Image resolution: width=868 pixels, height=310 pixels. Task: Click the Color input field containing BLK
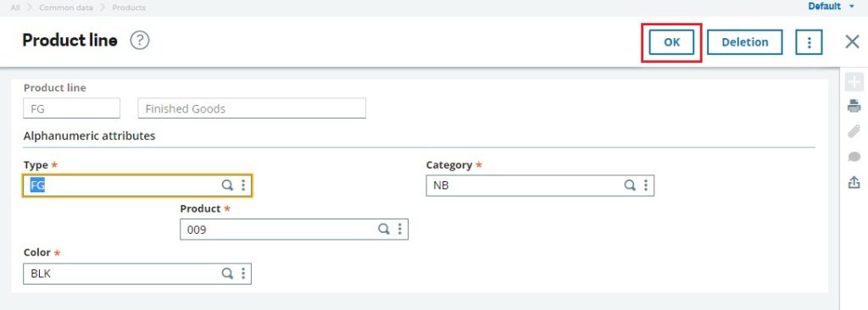point(137,274)
